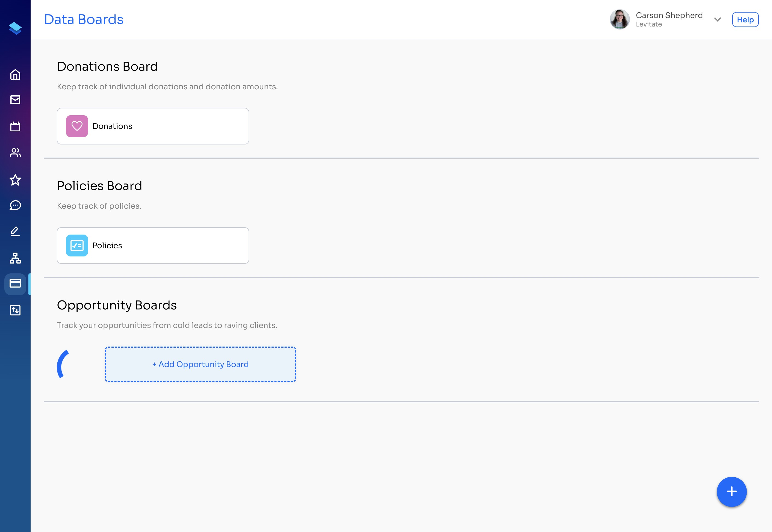Screen dimensions: 772x532
Task: Open the Policies board card
Action: point(153,245)
